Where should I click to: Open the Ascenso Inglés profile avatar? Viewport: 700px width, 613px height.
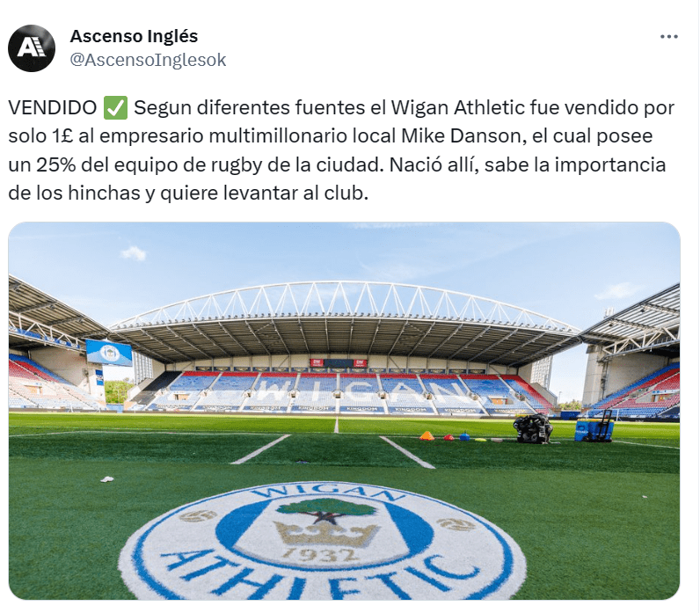coord(32,48)
